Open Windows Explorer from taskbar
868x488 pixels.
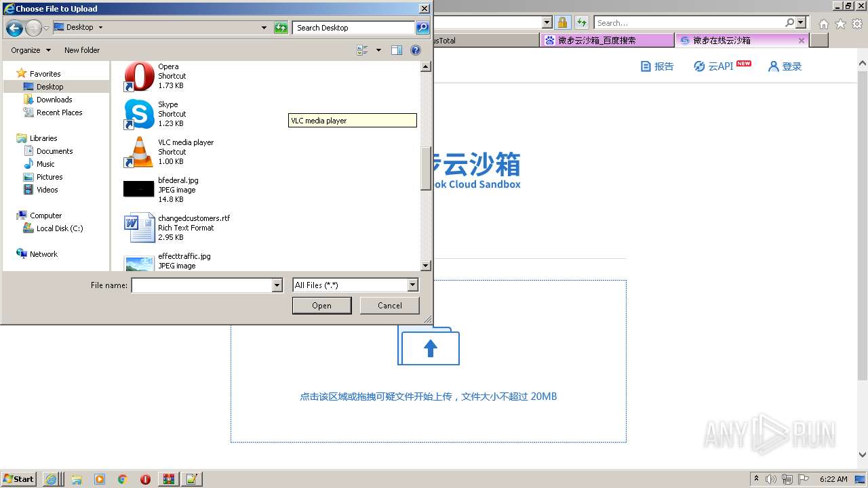click(x=77, y=479)
